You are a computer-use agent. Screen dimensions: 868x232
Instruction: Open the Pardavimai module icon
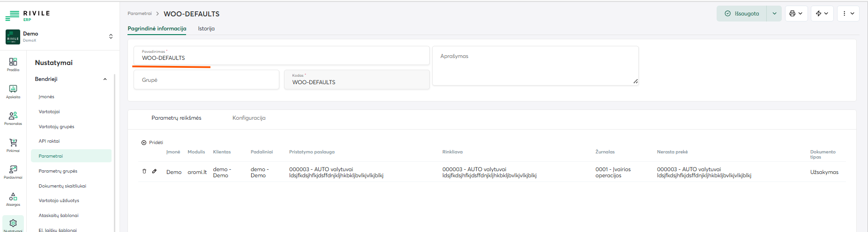pos(13,171)
